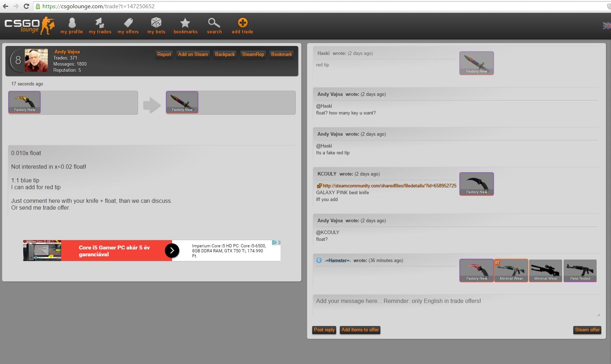Click Hamster's Factory New karambit item
611x364 pixels.
(477, 270)
